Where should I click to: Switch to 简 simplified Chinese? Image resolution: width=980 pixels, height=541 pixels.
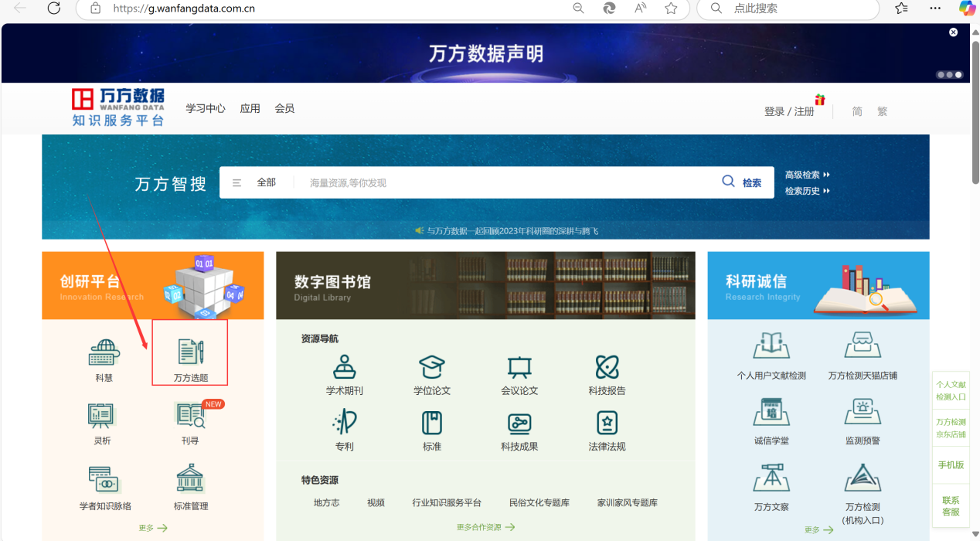pyautogui.click(x=857, y=111)
